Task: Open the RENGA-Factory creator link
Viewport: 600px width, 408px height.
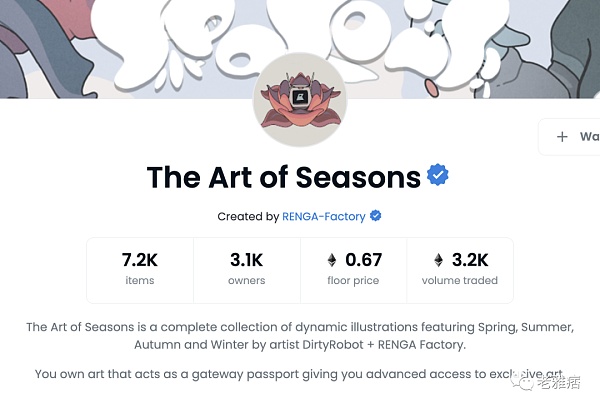Action: coord(324,216)
